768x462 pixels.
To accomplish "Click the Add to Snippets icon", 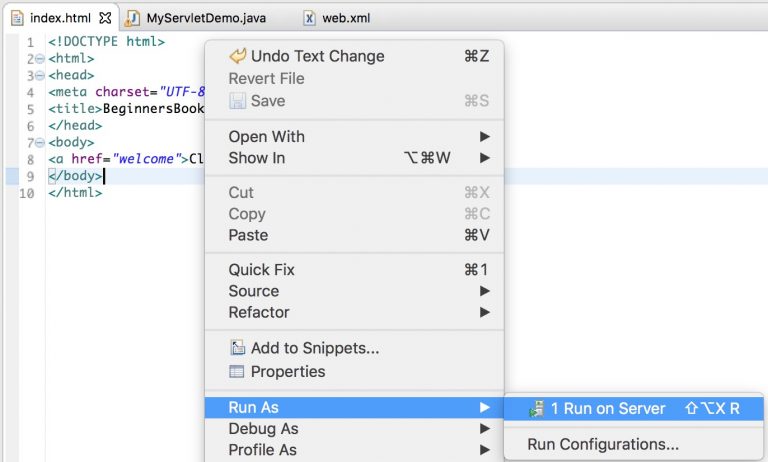I will [x=237, y=348].
